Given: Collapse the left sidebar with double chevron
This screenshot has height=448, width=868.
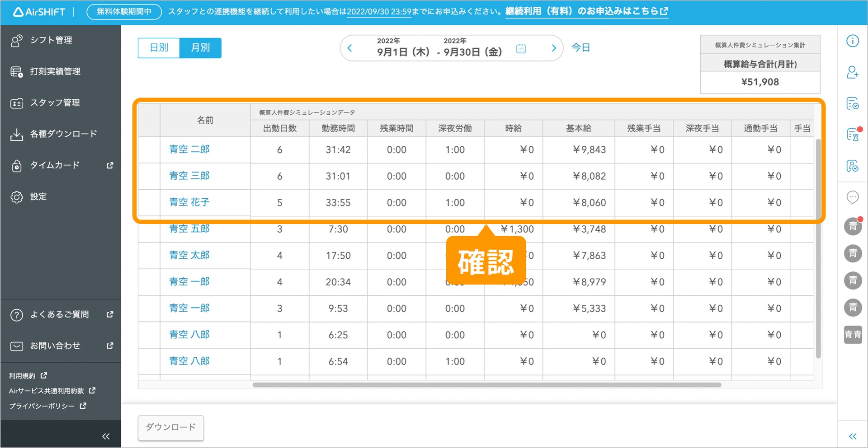Looking at the screenshot, I should pyautogui.click(x=106, y=436).
